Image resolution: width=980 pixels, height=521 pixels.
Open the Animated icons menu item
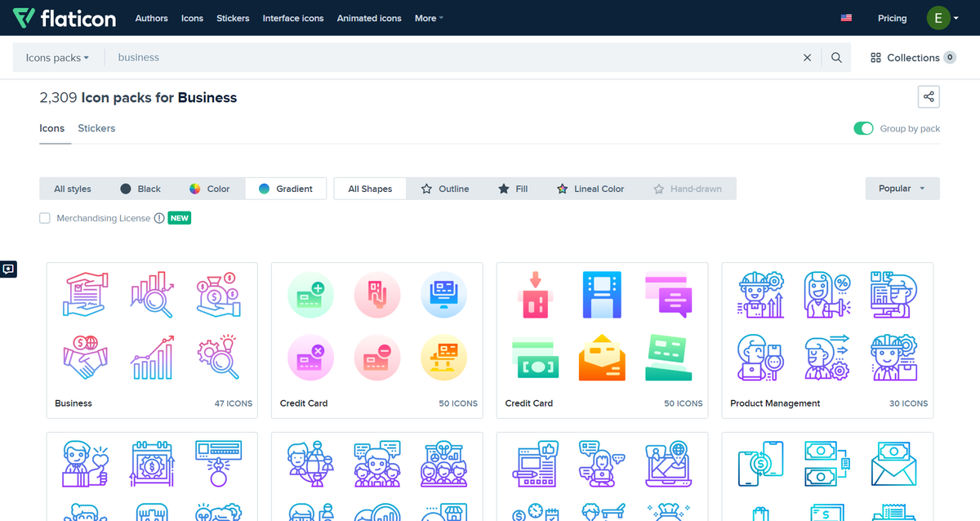pyautogui.click(x=368, y=18)
